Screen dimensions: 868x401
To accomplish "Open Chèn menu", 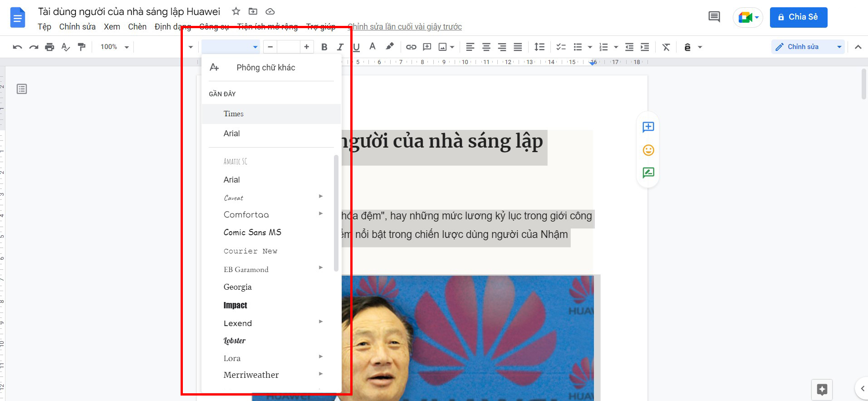I will (x=137, y=27).
